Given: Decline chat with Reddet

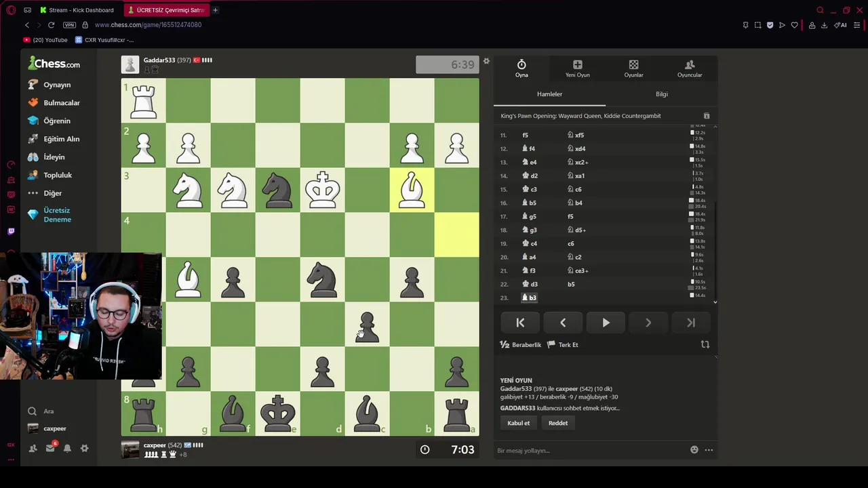Looking at the screenshot, I should coord(558,423).
